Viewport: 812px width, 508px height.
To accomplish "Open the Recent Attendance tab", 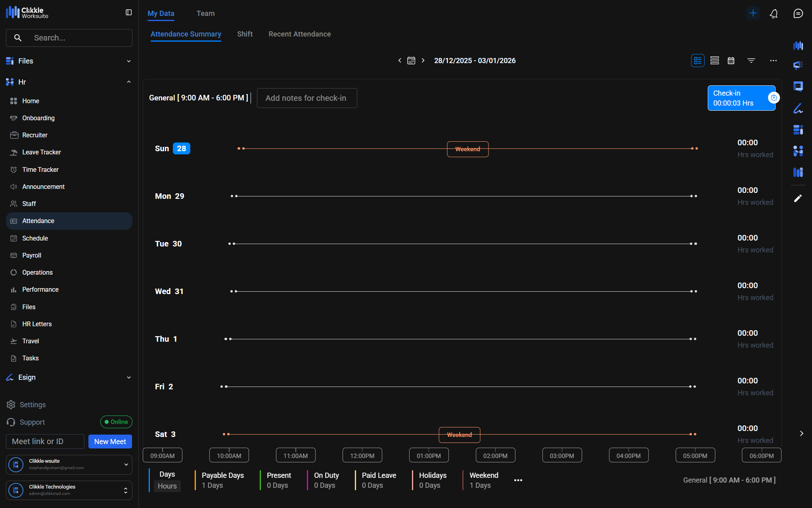I will [299, 34].
